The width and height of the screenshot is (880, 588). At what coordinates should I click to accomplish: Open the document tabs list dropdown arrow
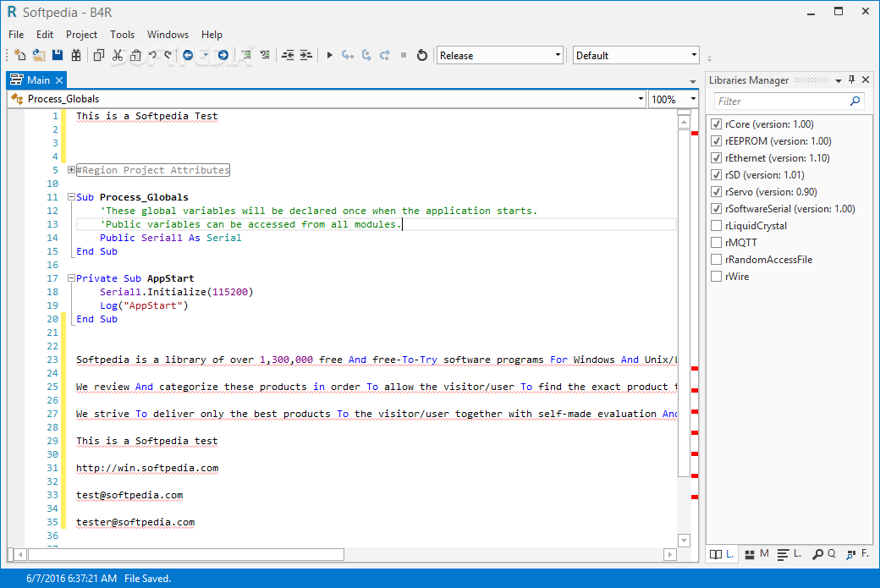(692, 81)
